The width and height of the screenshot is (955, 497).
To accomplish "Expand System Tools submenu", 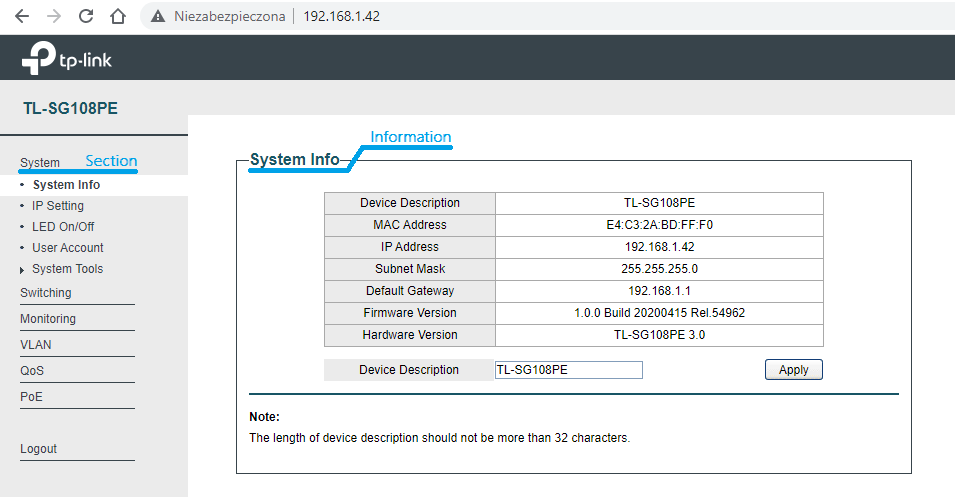I will click(x=67, y=269).
